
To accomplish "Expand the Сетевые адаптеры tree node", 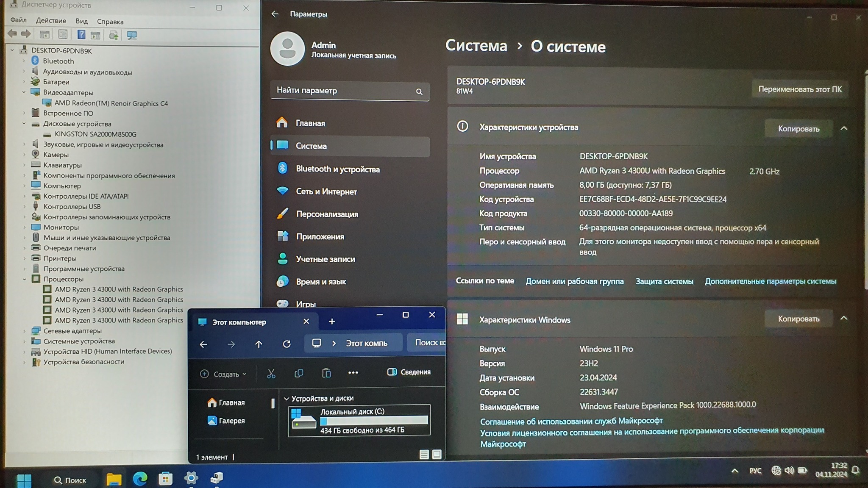I will coord(24,331).
